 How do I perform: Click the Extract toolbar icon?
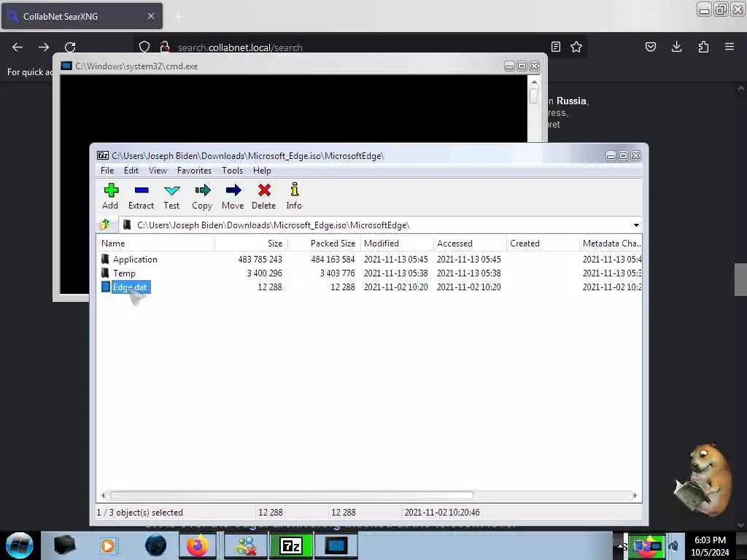(141, 196)
